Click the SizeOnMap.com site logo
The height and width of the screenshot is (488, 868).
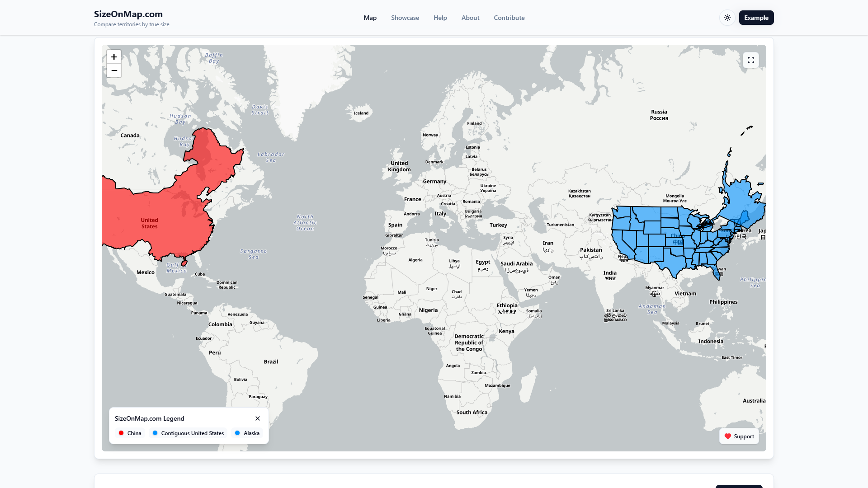(128, 14)
